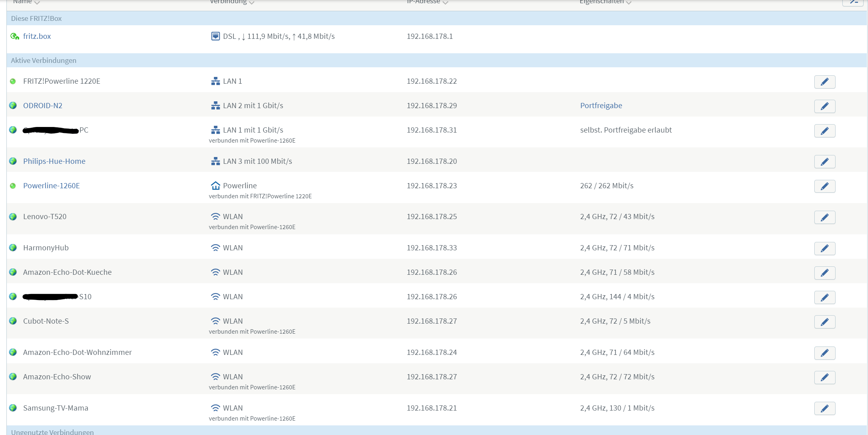868x435 pixels.
Task: Click the Philips-Hue-Home name link
Action: [54, 161]
